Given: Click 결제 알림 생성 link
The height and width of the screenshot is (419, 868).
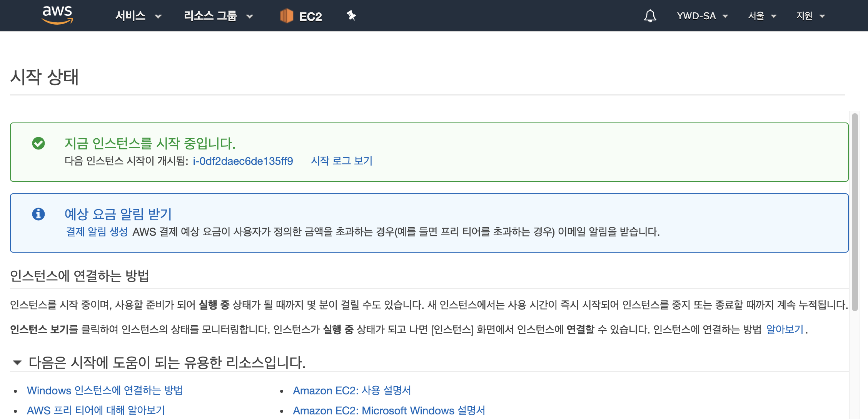Looking at the screenshot, I should point(97,231).
